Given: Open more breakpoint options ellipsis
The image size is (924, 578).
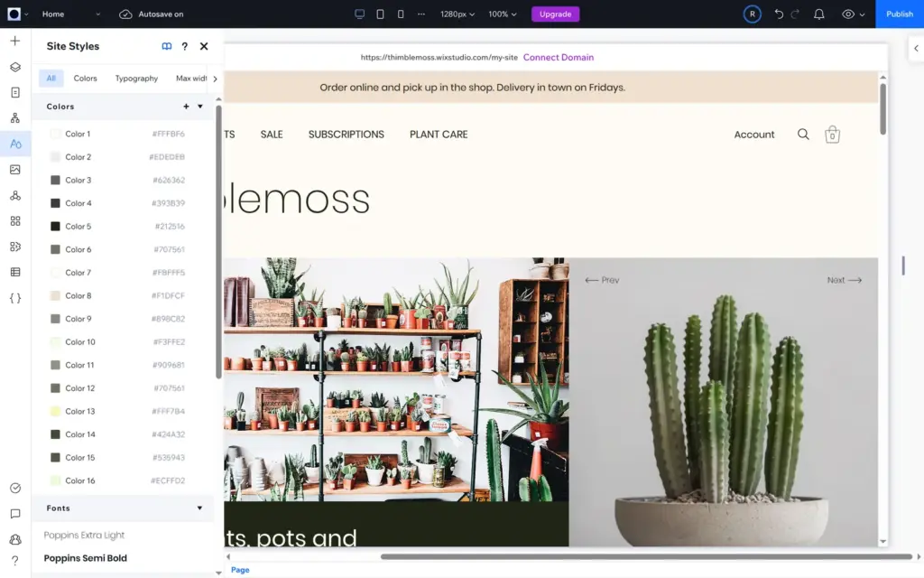Looking at the screenshot, I should coord(420,14).
